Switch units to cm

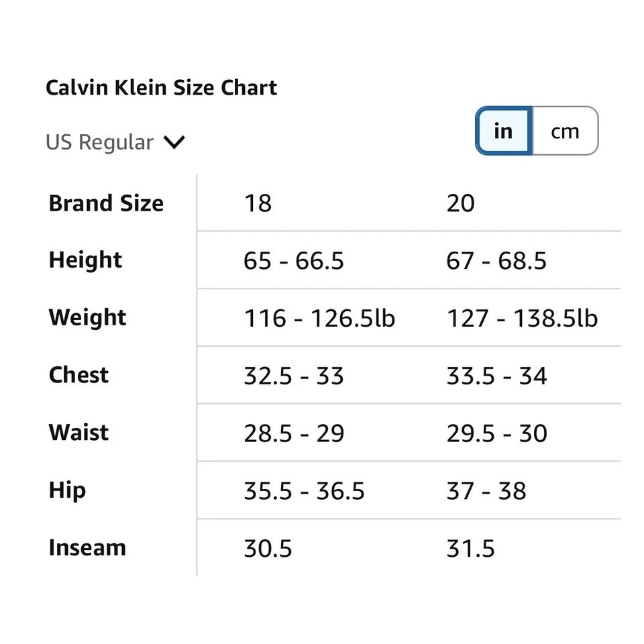[x=564, y=131]
